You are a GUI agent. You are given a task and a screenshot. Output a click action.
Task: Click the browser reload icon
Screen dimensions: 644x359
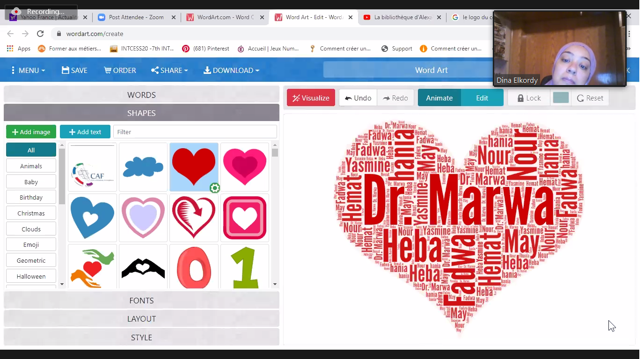pyautogui.click(x=40, y=34)
